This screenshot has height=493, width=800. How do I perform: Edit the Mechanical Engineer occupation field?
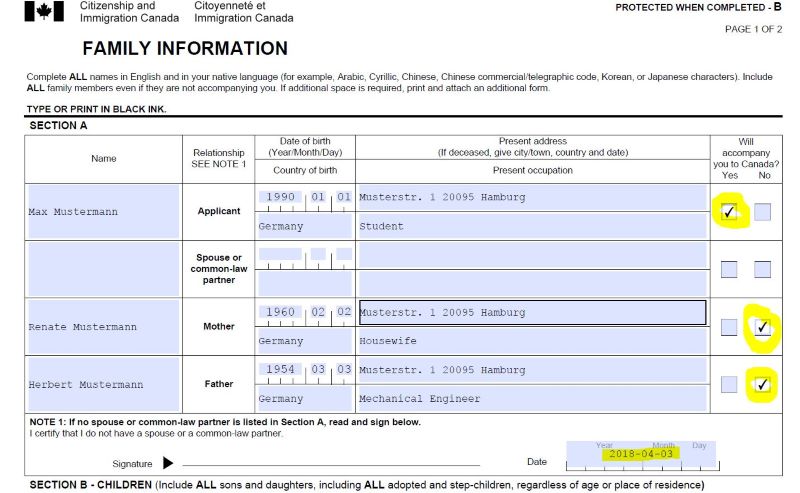[x=533, y=399]
